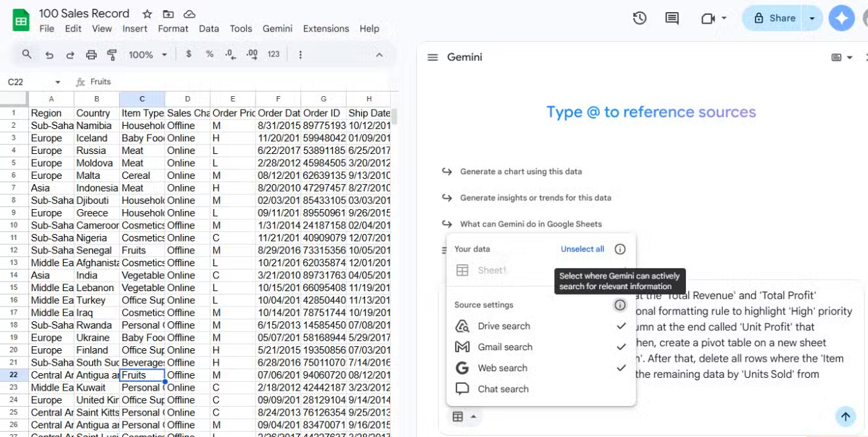The width and height of the screenshot is (868, 437).
Task: Open the comments panel icon
Action: [672, 18]
